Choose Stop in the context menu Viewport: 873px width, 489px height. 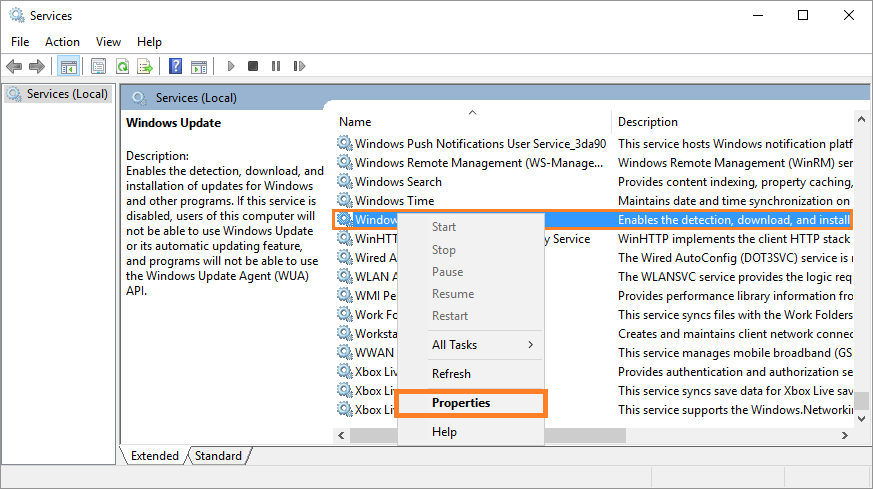coord(470,250)
